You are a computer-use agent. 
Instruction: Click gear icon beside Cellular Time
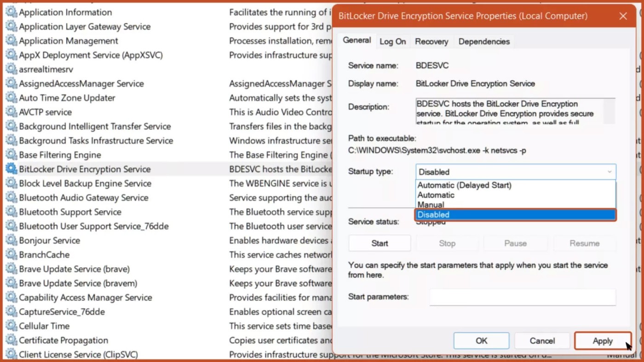pos(11,326)
